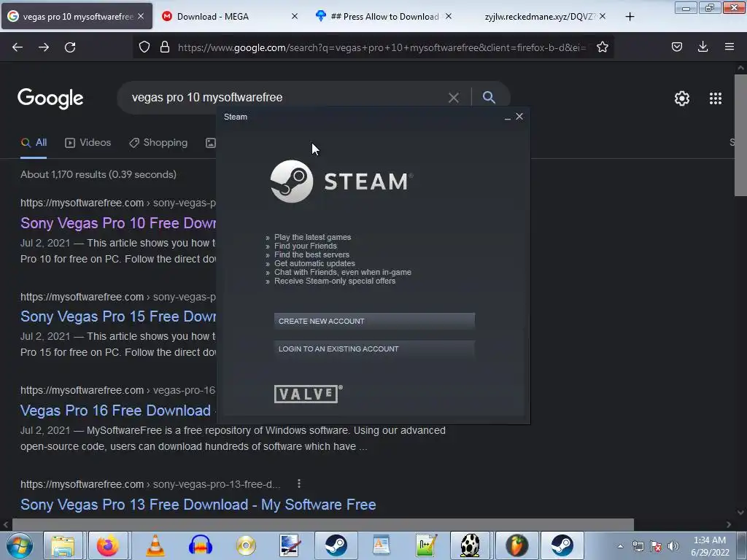Viewport: 747px width, 560px height.
Task: Open the monitor with pen taskbar icon
Action: click(290, 545)
